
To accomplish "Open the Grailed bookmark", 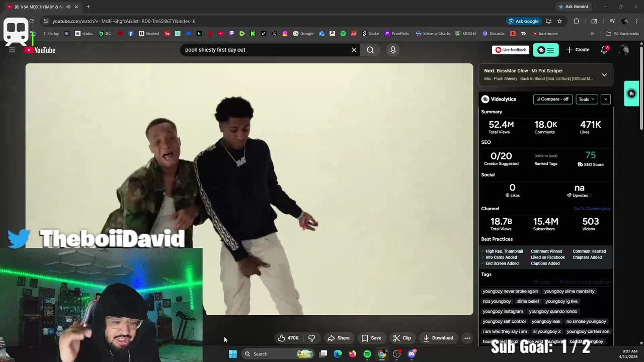I will (x=149, y=34).
